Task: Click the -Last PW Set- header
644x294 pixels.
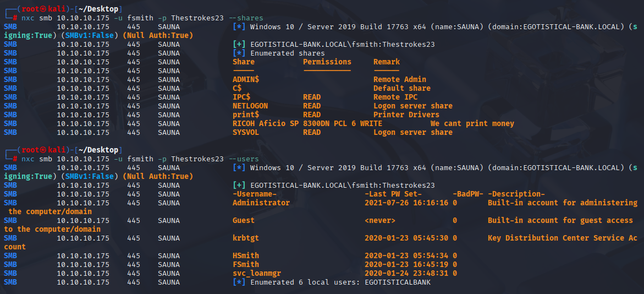Action: [x=393, y=194]
